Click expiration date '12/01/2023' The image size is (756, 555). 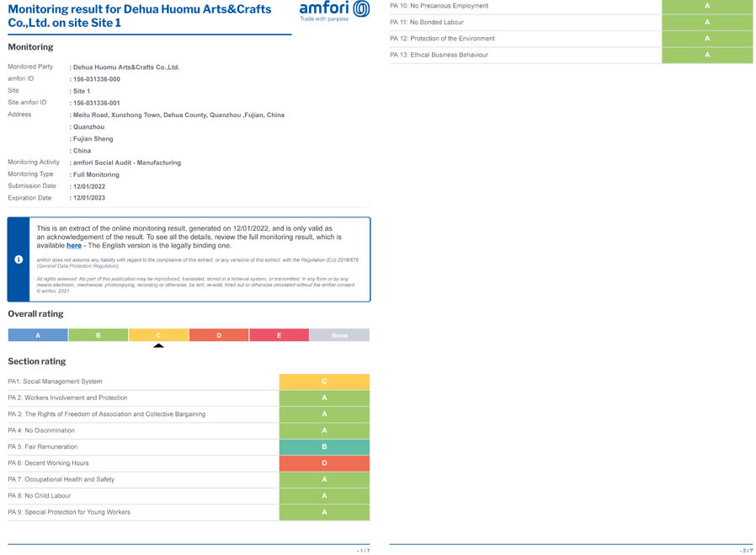(x=89, y=198)
